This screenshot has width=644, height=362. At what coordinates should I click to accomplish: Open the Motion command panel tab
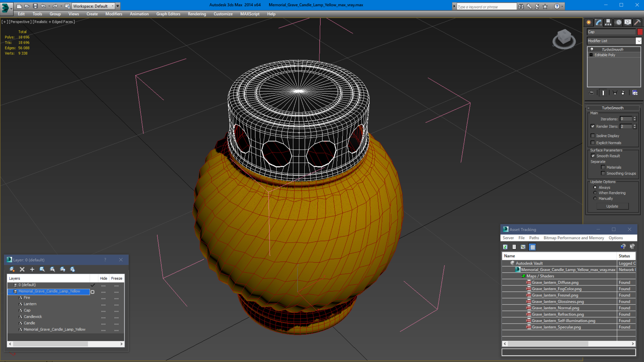(618, 23)
